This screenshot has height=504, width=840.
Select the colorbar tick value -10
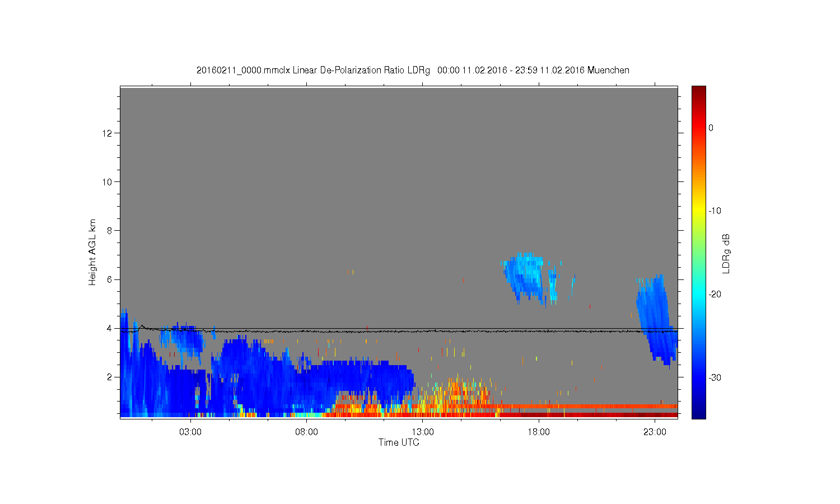tap(715, 211)
